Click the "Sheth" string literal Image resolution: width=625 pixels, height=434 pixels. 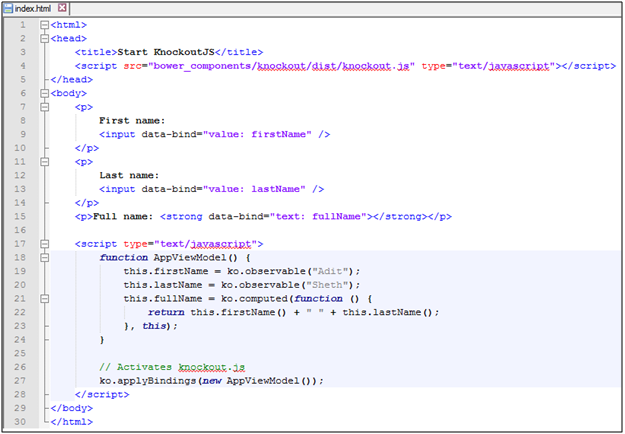coord(327,285)
